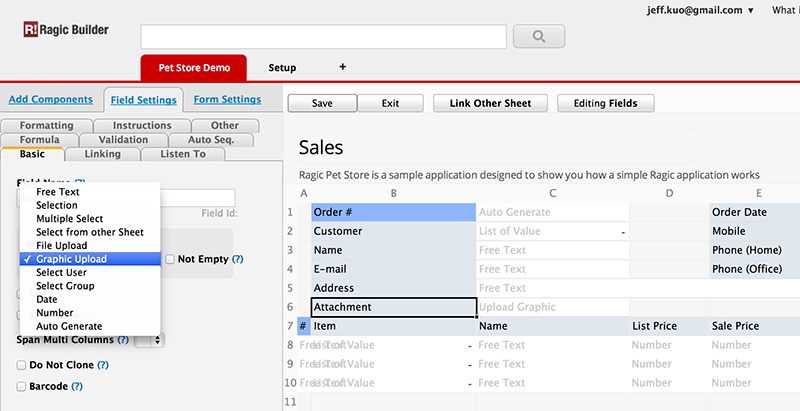The height and width of the screenshot is (411, 800).
Task: Open the Field Settings tab
Action: click(x=143, y=100)
